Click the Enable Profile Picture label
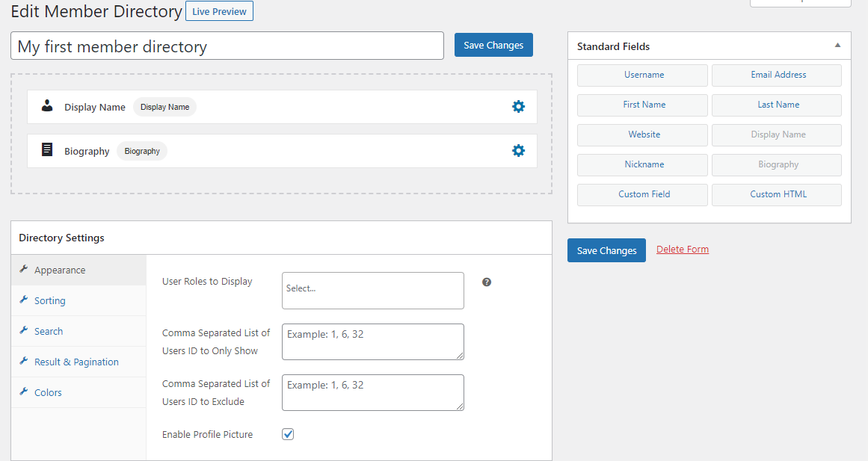This screenshot has height=461, width=868. 208,434
